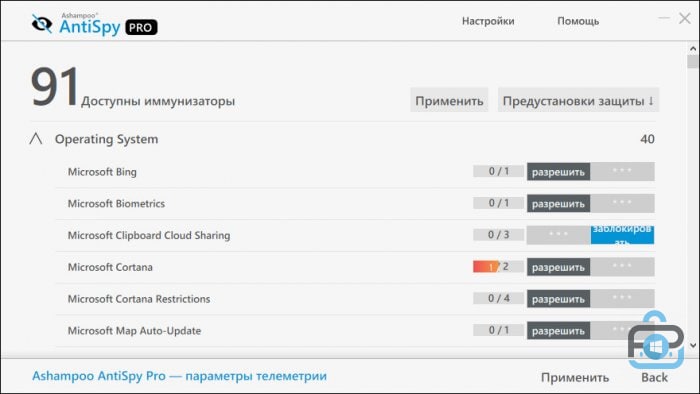Click the scrollbar down arrow

pos(693,345)
